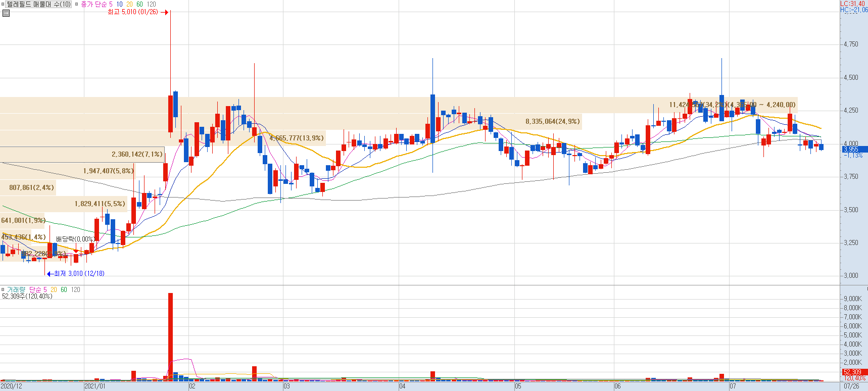Click the 최저 3,010 (12/18) low label

[79, 273]
